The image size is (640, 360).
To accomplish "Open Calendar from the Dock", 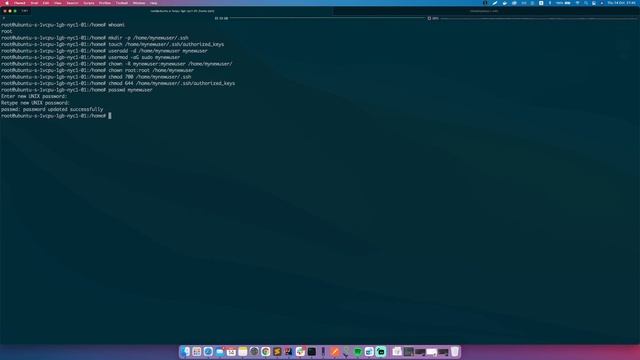I will pyautogui.click(x=231, y=351).
